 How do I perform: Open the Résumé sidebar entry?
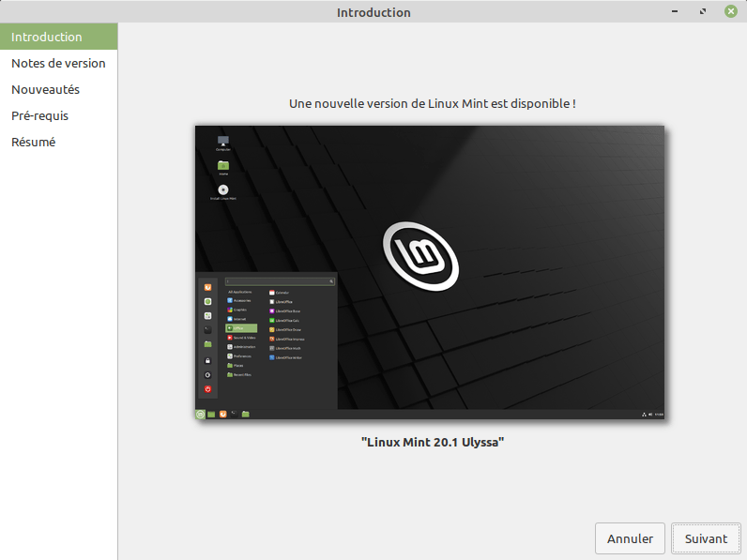coord(33,143)
